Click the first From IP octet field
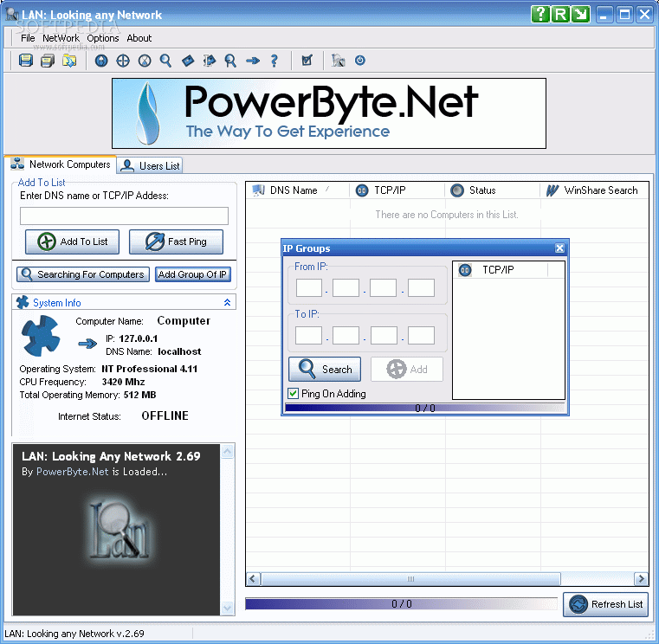The height and width of the screenshot is (644, 659). coord(309,287)
